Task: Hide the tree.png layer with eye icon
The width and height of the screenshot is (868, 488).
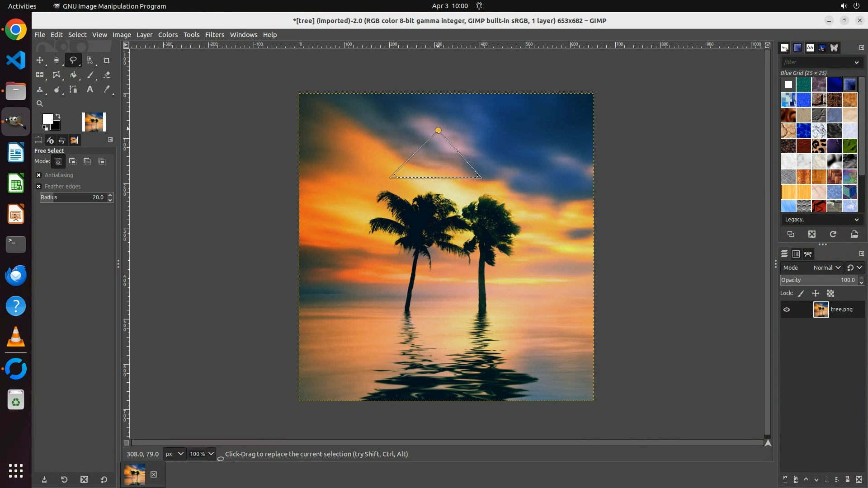Action: (x=787, y=310)
